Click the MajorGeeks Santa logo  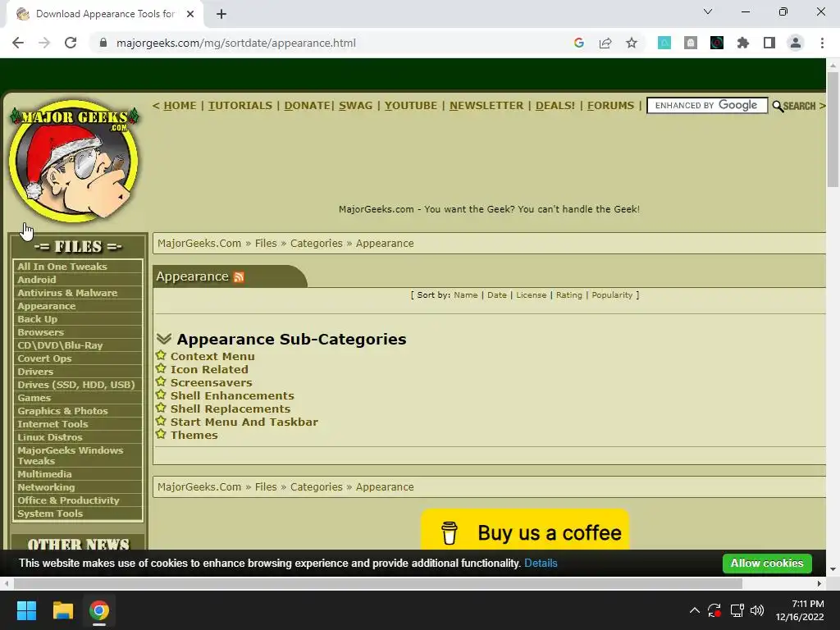[74, 161]
